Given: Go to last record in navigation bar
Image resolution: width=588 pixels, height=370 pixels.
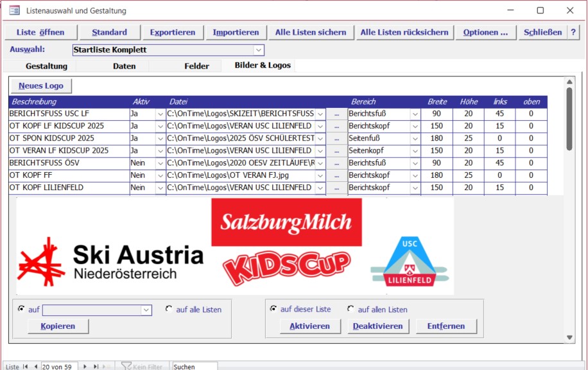Looking at the screenshot, I should (96, 367).
